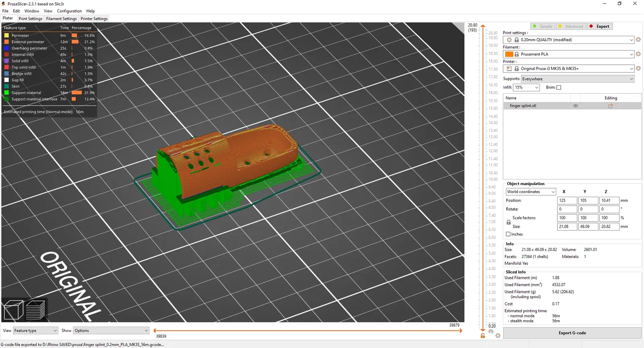
Task: Click the Bridge infill legend color square
Action: pyautogui.click(x=6, y=74)
